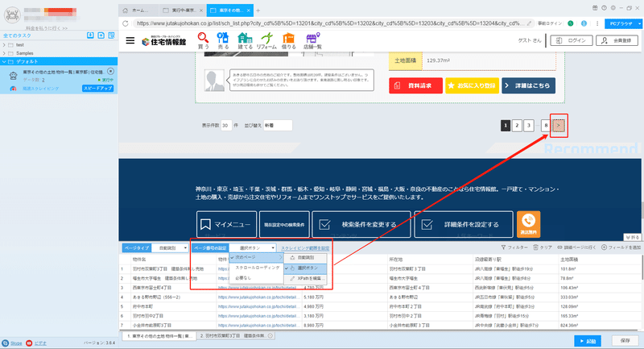Open a new tab with the plus button
Viewport: 644px width, 349px height.
click(258, 10)
